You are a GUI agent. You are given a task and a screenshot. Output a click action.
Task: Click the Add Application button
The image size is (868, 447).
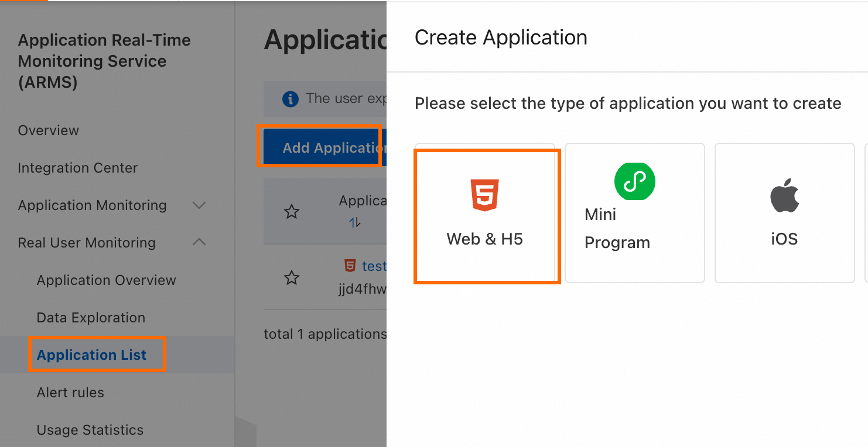coord(322,147)
